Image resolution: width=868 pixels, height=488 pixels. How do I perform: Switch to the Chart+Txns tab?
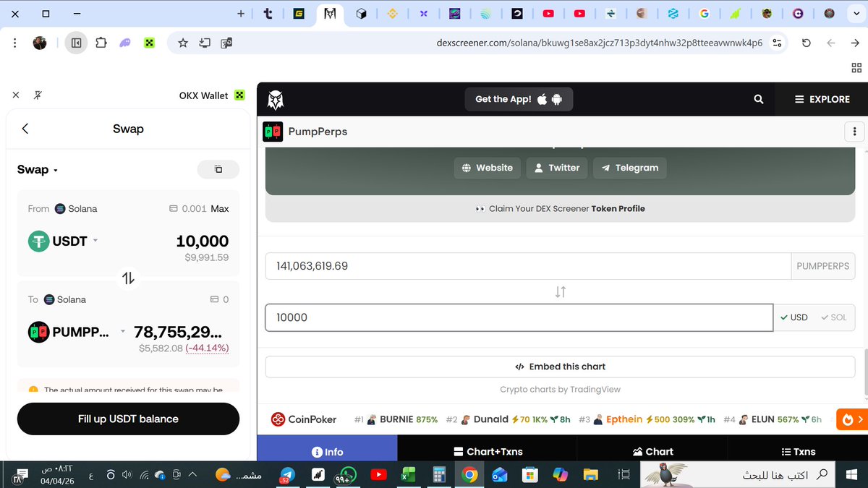click(488, 451)
